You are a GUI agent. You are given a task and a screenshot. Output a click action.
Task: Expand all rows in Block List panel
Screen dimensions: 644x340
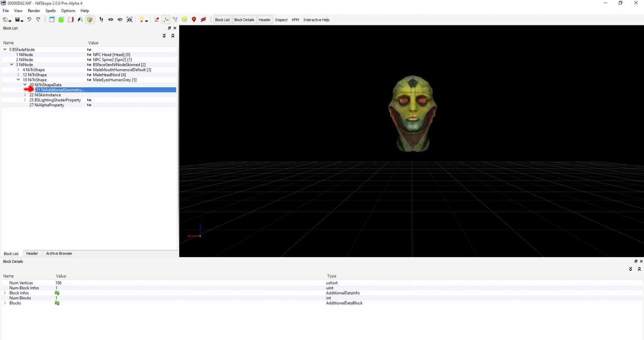[164, 36]
